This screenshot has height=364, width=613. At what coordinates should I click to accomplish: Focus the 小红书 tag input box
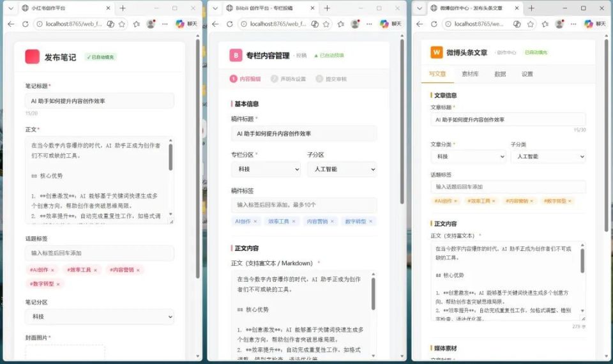pyautogui.click(x=100, y=253)
